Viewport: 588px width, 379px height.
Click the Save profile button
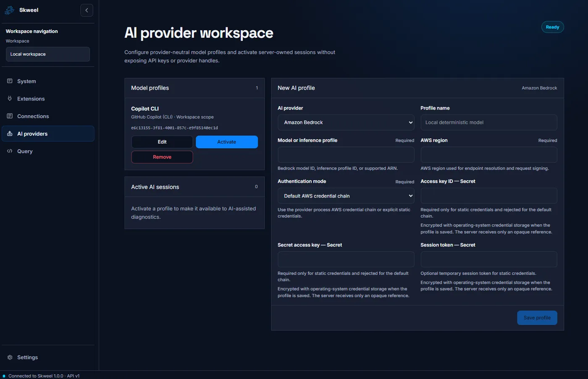tap(537, 318)
